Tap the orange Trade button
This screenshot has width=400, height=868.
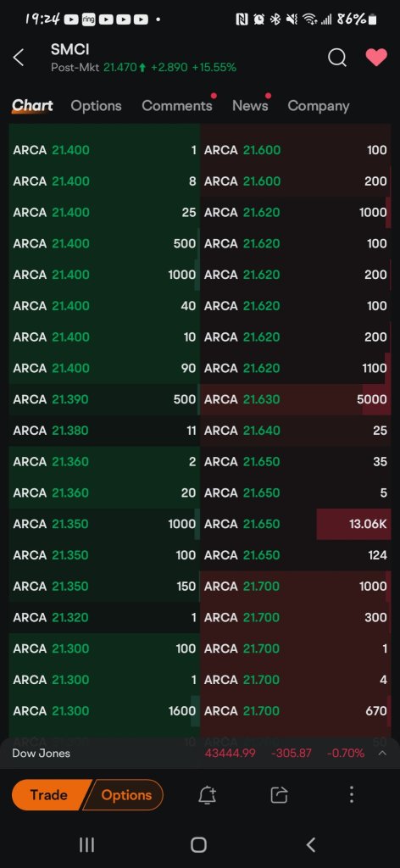click(48, 795)
